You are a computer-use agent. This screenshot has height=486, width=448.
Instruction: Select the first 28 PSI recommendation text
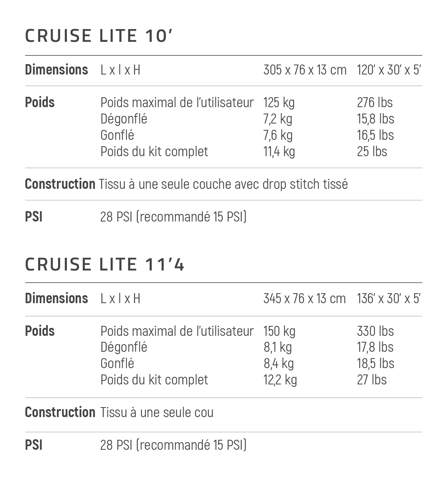coord(174,217)
